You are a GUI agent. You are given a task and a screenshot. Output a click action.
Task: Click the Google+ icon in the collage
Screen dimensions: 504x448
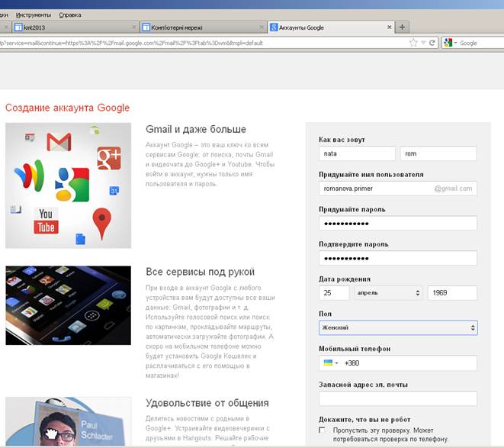pyautogui.click(x=109, y=158)
